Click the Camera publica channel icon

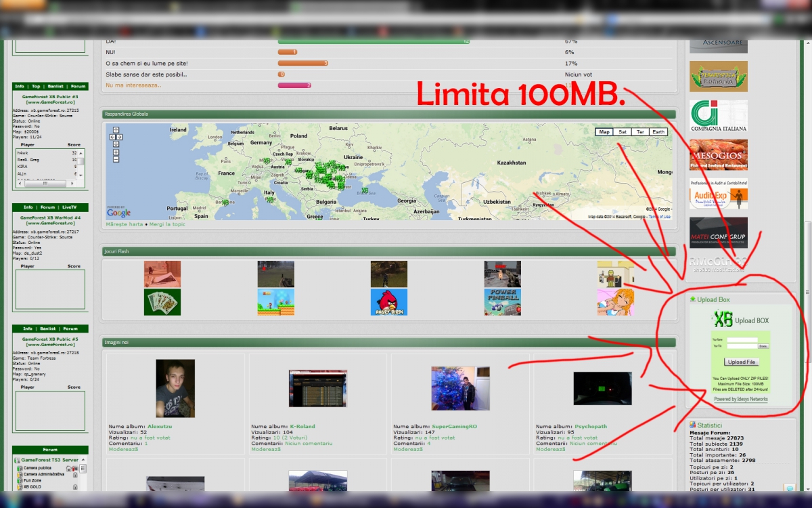click(x=20, y=468)
